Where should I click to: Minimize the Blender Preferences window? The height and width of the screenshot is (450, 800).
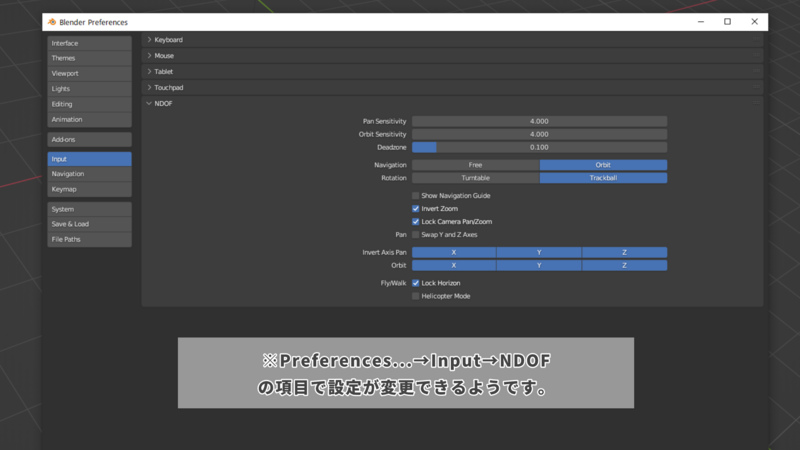701,22
